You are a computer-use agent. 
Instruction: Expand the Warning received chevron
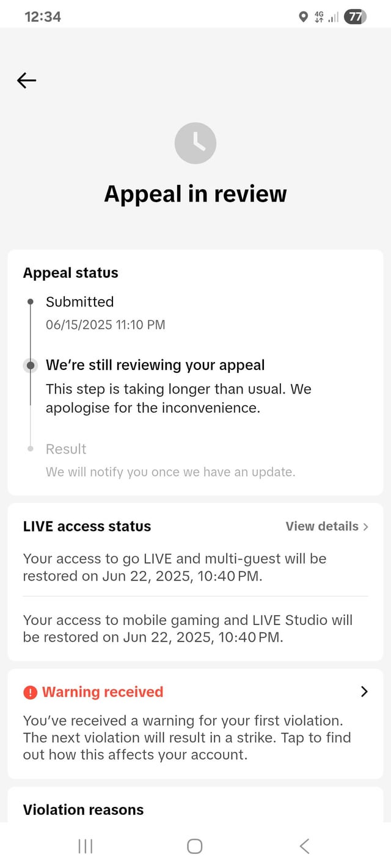364,692
